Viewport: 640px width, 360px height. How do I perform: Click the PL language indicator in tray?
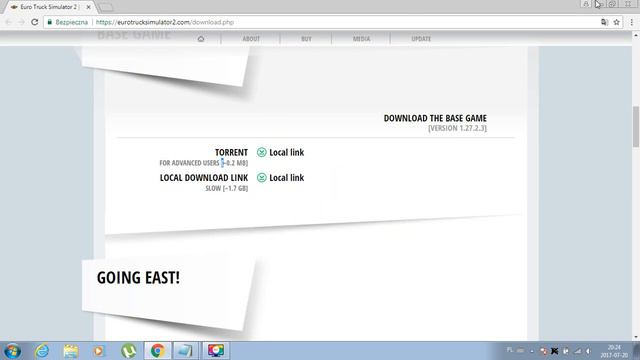coord(510,350)
